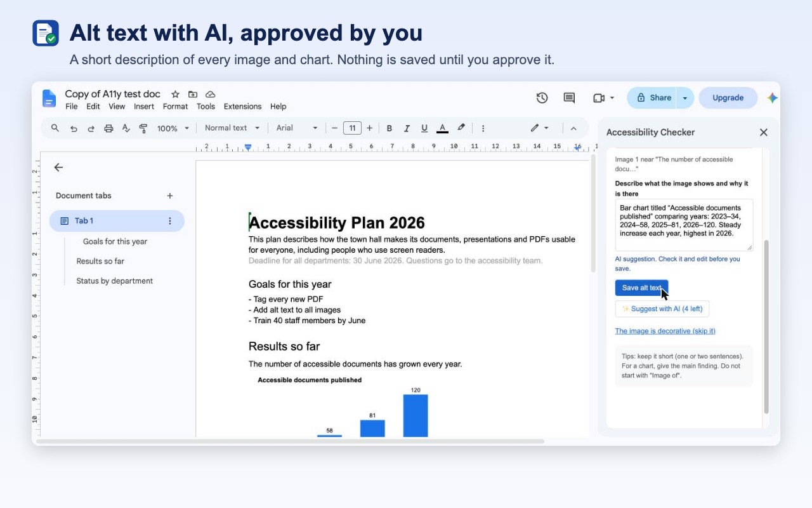Viewport: 812px width, 508px height.
Task: Run spelling and grammar check
Action: [126, 128]
